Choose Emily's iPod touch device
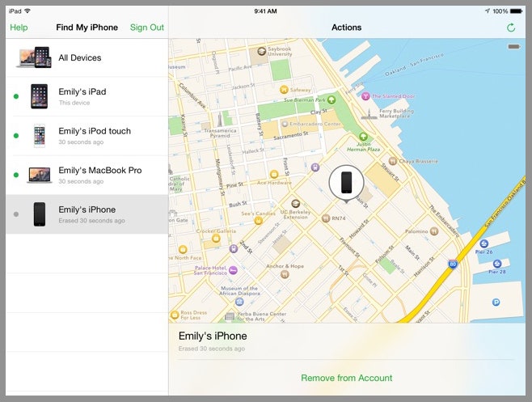 [x=87, y=136]
